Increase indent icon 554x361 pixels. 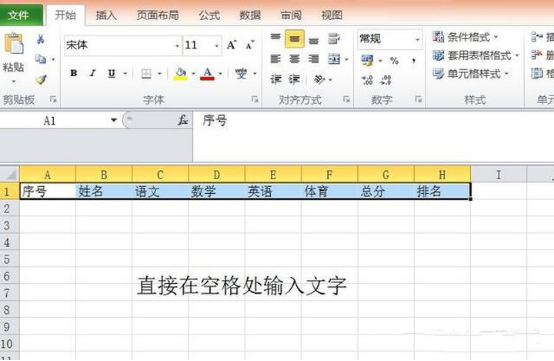tap(294, 79)
